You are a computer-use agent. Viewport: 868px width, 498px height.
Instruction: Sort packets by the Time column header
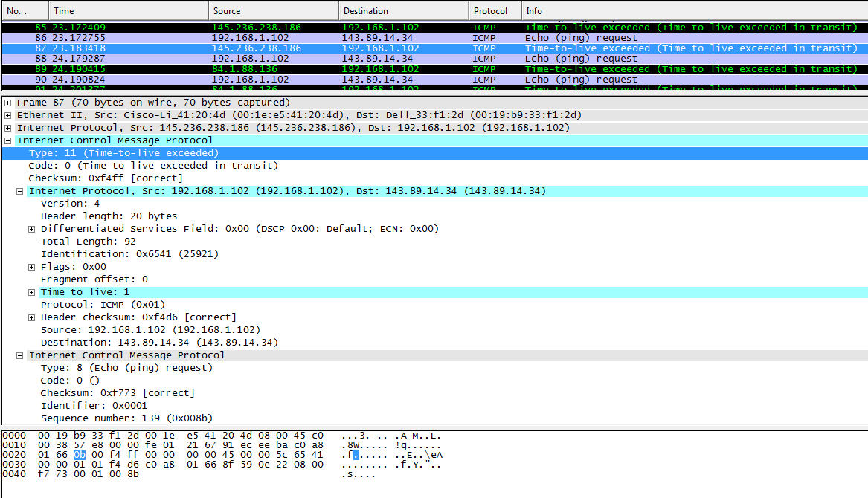point(129,11)
